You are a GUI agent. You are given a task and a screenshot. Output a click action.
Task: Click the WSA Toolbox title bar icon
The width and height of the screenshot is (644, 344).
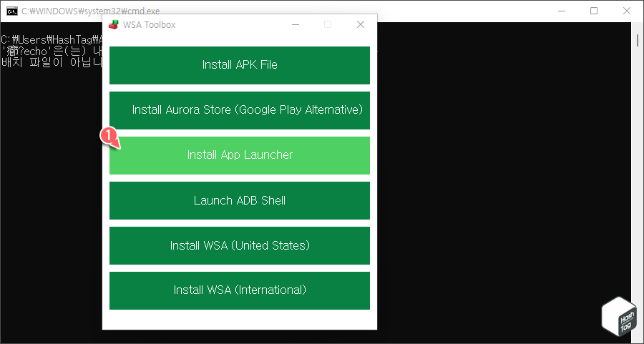tap(114, 24)
